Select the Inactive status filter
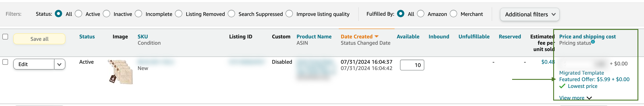Viewport: 644px width, 106px height. click(x=107, y=14)
